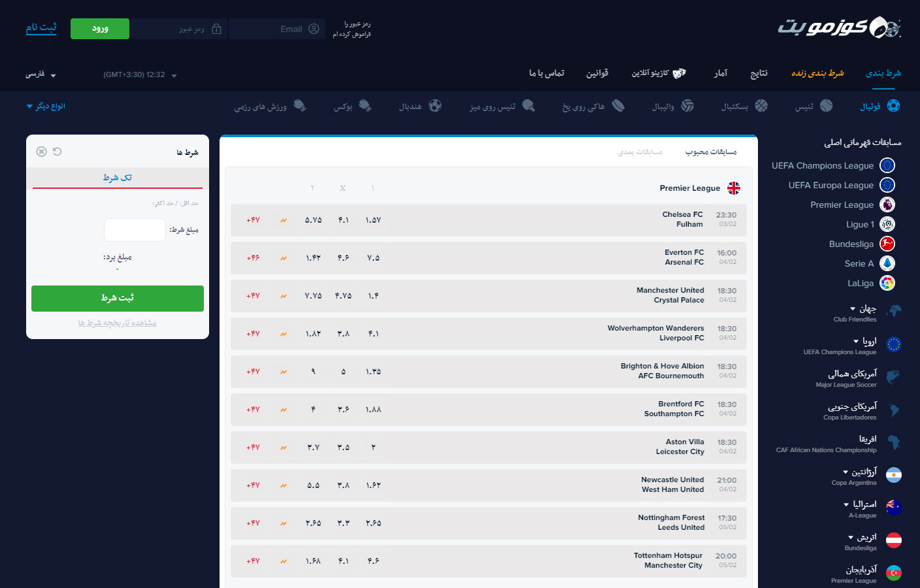
Task: Select the تک شرط single bet tab
Action: pos(118,177)
